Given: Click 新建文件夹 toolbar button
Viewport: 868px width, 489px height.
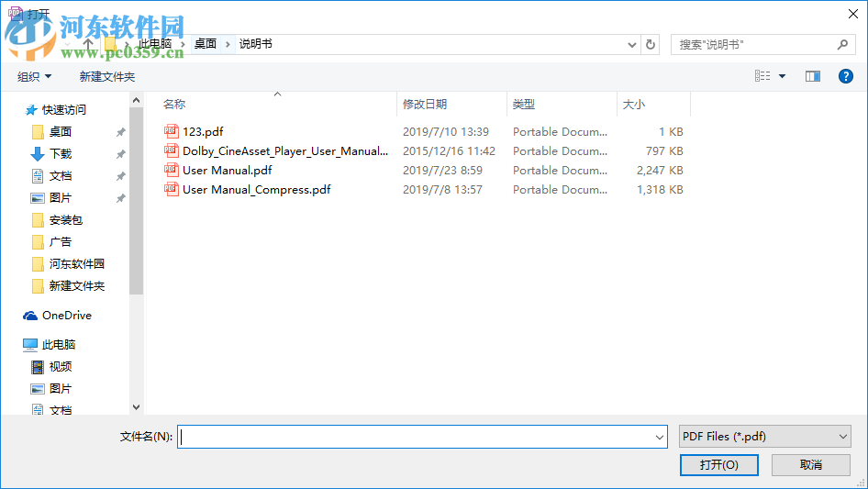Looking at the screenshot, I should tap(106, 76).
